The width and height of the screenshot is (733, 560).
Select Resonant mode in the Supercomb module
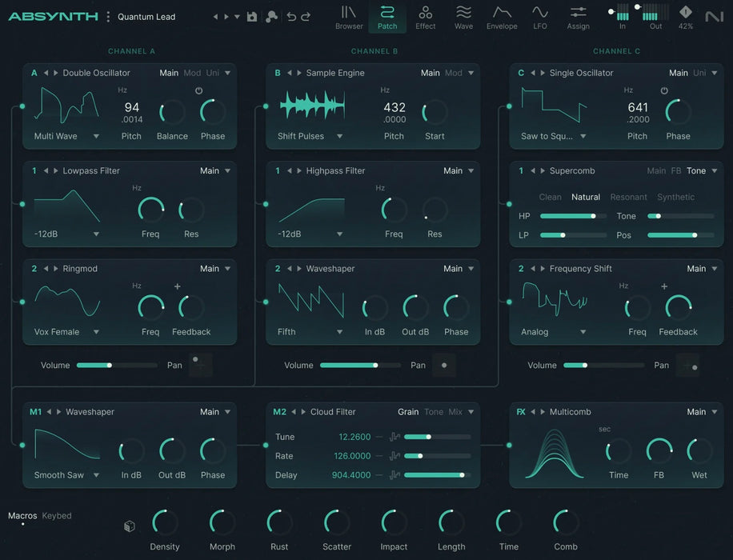point(628,197)
